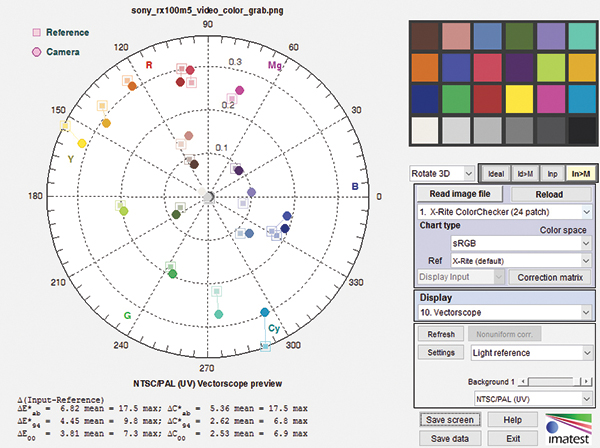
Task: Open the X-Rite ColorChecker chart type dropdown
Action: point(505,212)
